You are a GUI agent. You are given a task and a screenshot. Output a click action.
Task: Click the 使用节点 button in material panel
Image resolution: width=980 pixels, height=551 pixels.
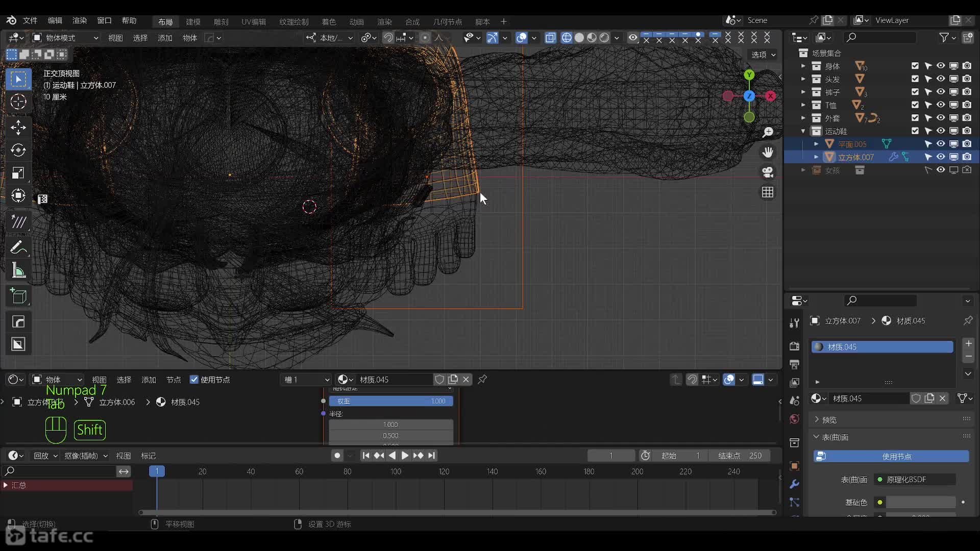891,456
